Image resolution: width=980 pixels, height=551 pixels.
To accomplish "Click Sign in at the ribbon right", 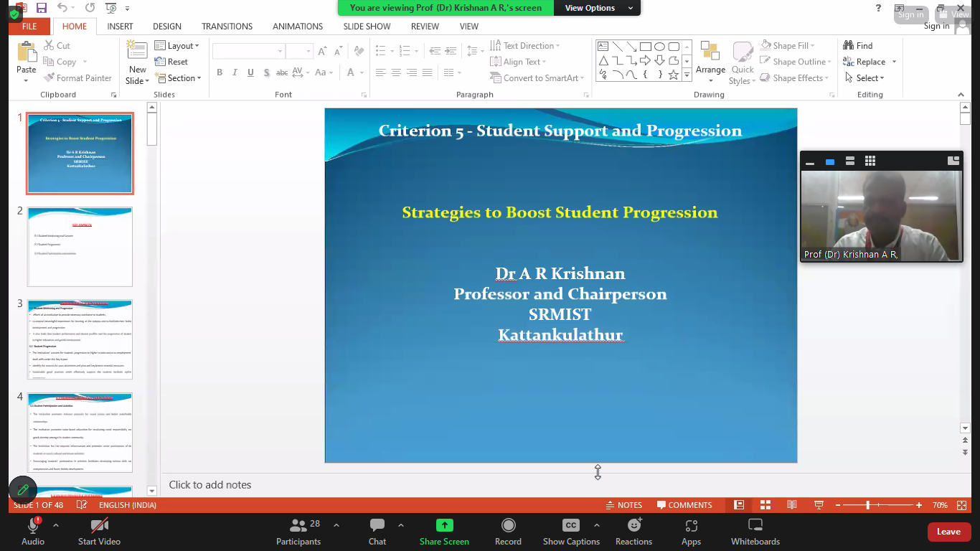I will (936, 26).
